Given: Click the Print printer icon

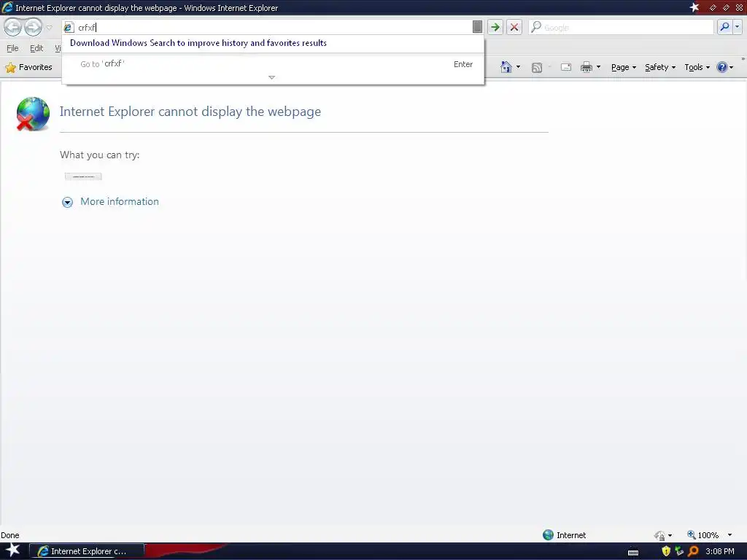Looking at the screenshot, I should (x=587, y=67).
